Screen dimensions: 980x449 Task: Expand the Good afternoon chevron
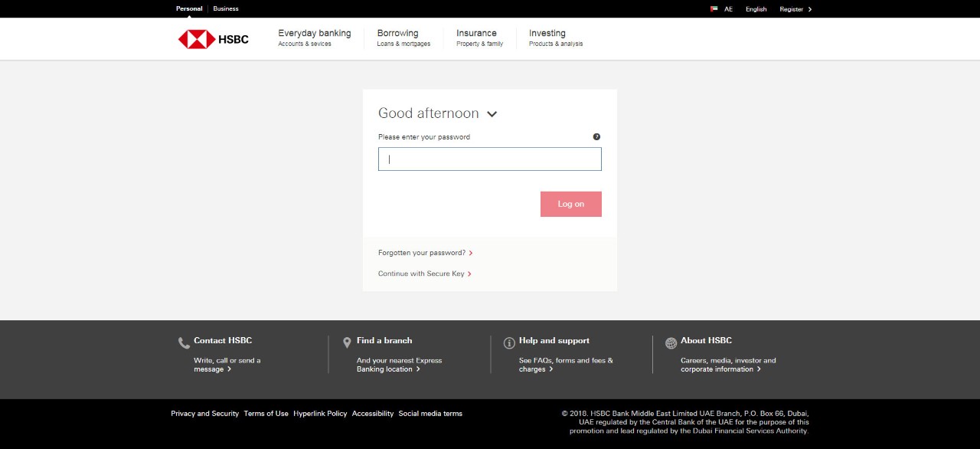click(492, 114)
